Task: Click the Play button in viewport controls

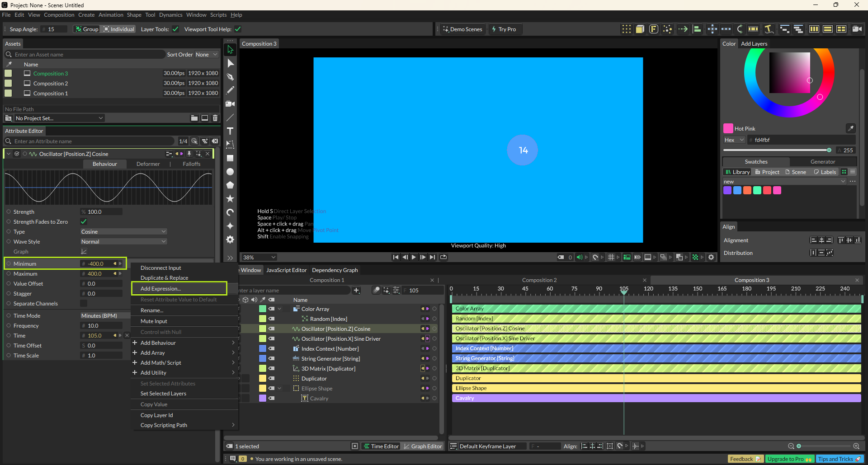Action: pyautogui.click(x=414, y=257)
